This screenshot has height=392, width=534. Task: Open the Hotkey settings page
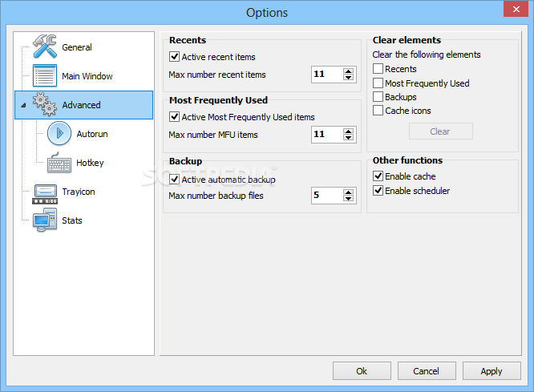pos(90,163)
